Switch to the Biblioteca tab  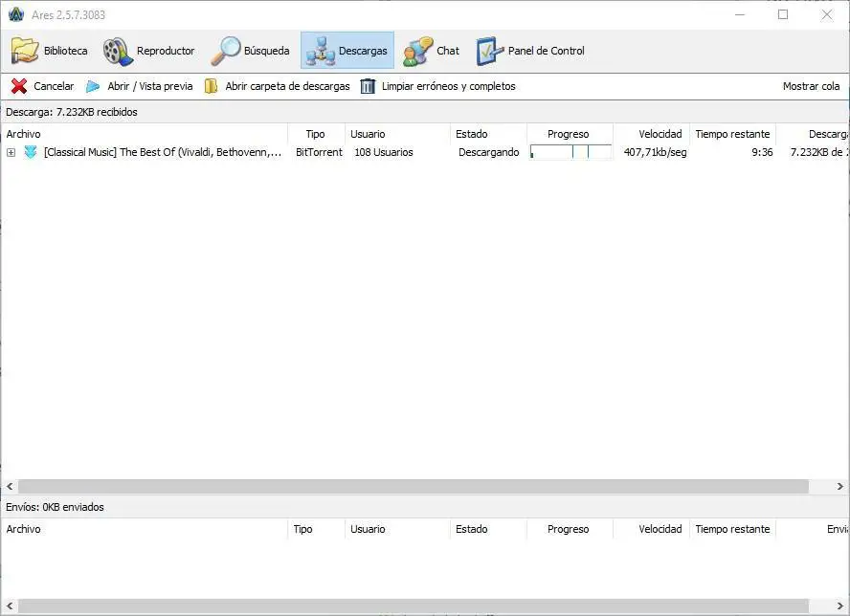[x=50, y=51]
